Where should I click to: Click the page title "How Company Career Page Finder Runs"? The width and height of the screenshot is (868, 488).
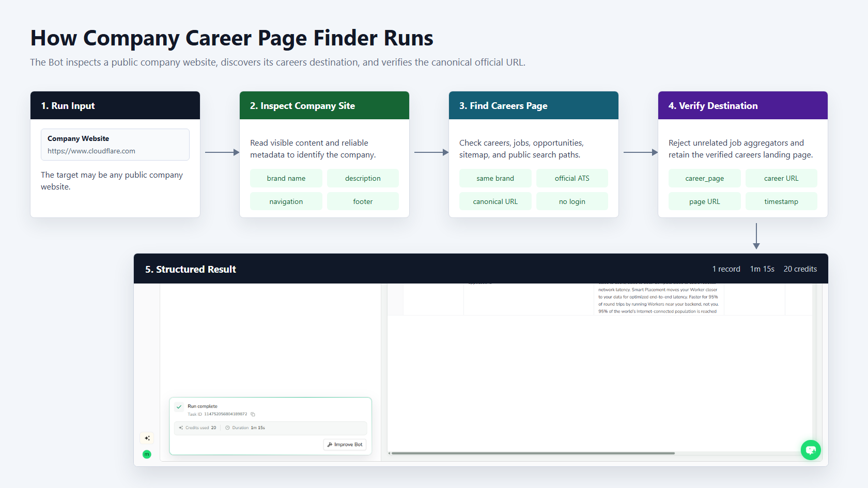pos(231,38)
